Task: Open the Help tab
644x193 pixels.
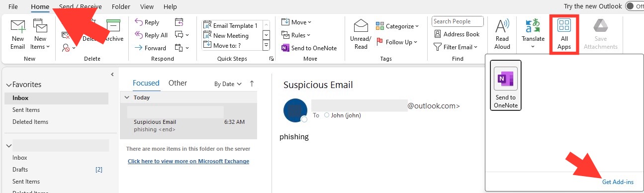Action: click(170, 7)
